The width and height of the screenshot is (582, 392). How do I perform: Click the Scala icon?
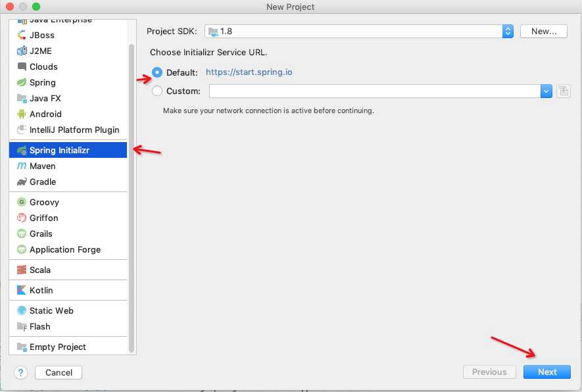click(22, 270)
